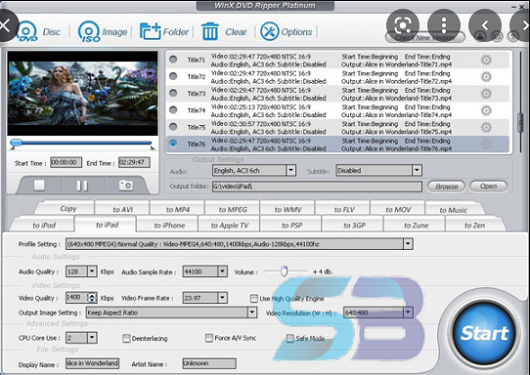Click the Browse output folder button

coord(447,186)
